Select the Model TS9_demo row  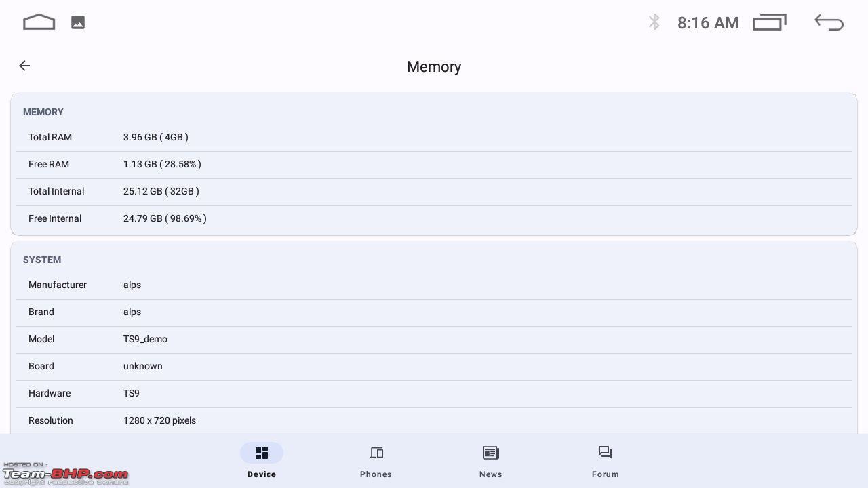pos(434,340)
